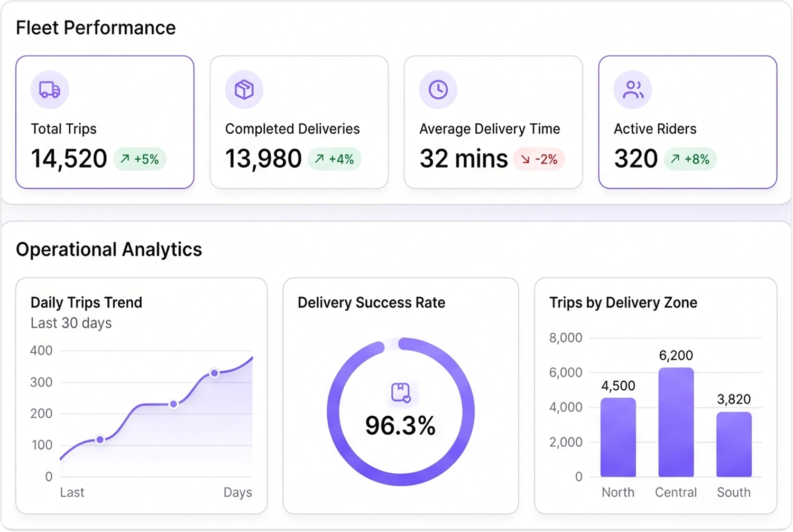Click the 4,500 label above North bar
The height and width of the screenshot is (532, 793).
point(618,386)
